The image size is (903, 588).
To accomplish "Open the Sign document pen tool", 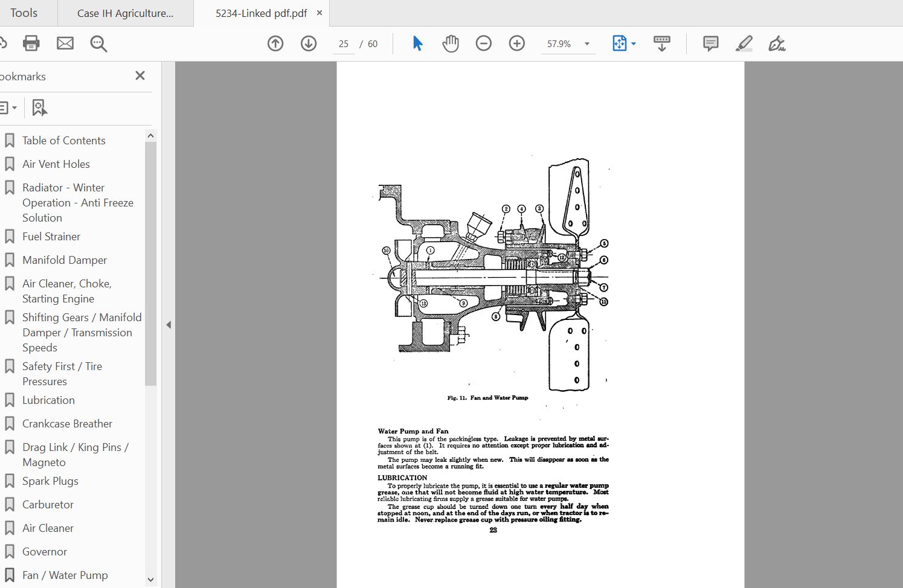I will 777,43.
